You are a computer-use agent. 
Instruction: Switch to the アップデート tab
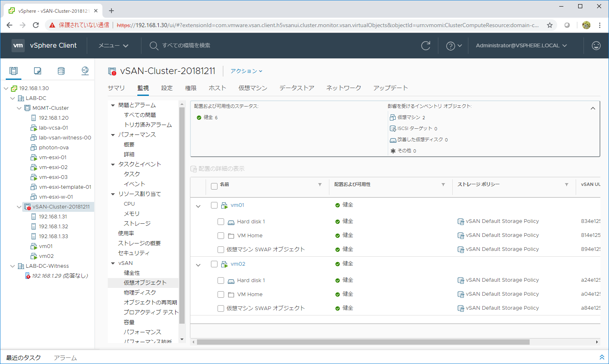click(391, 88)
